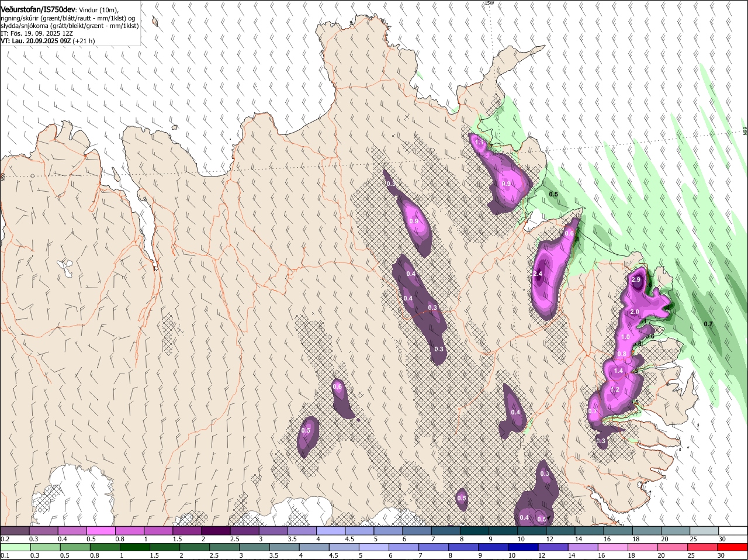Click the 'IT: Fös. 19. 09. 2025 12Z' line
The width and height of the screenshot is (748, 560).
pos(36,33)
